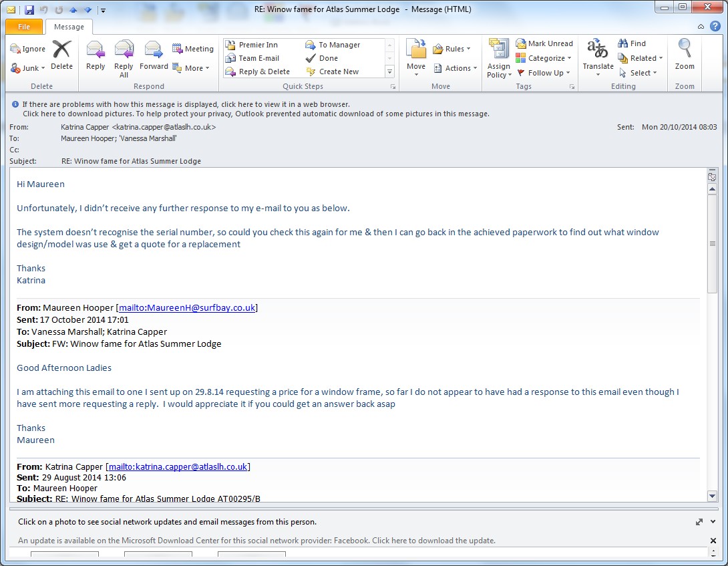Go to previous item with up arrow

[x=73, y=10]
